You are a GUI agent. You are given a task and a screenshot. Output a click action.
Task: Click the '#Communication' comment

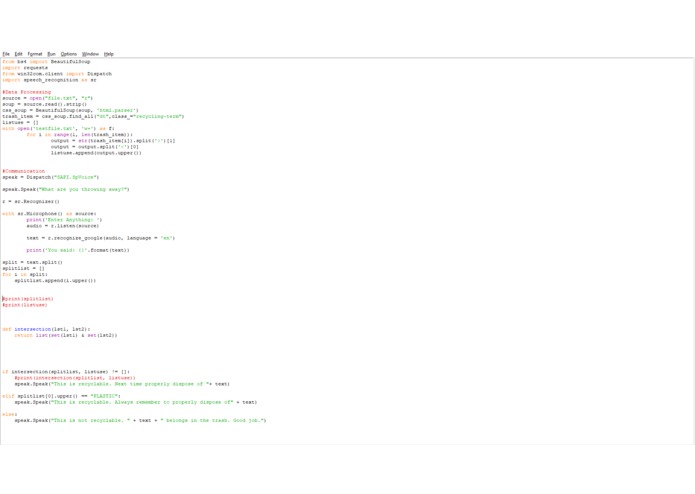click(23, 171)
